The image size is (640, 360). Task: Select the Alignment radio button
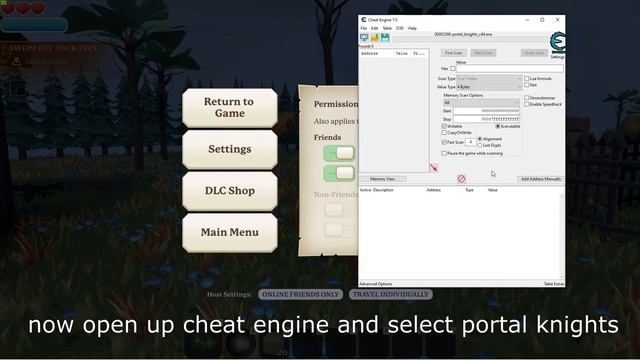coord(480,139)
